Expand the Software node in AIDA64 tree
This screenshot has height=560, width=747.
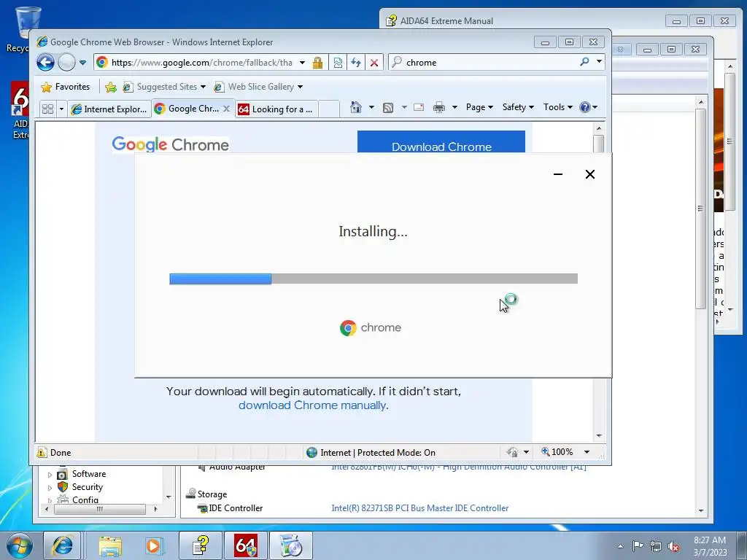pos(50,475)
